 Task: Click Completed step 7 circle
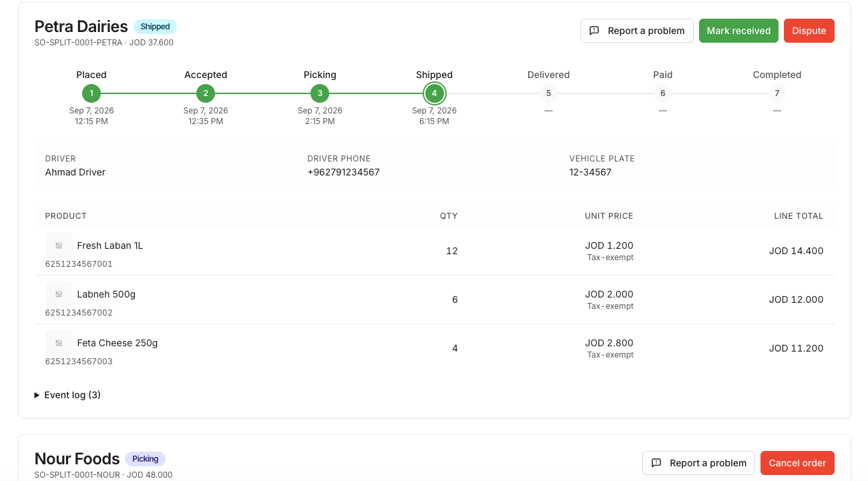tap(777, 93)
